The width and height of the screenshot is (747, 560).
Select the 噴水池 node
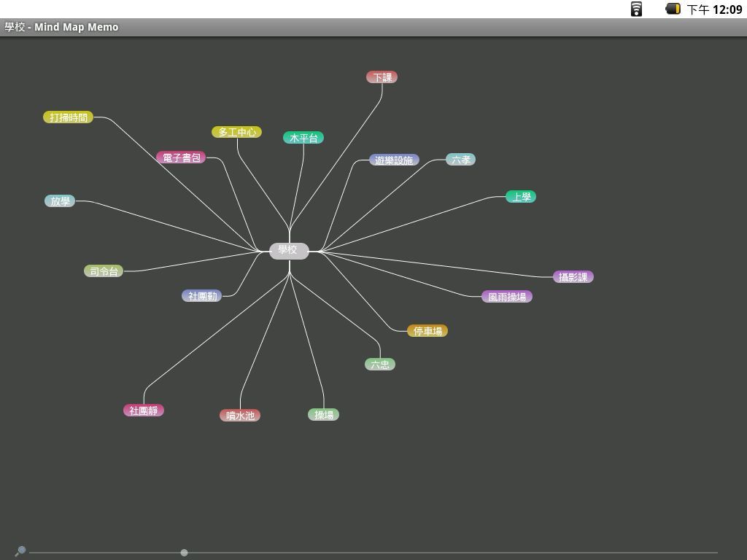(240, 416)
